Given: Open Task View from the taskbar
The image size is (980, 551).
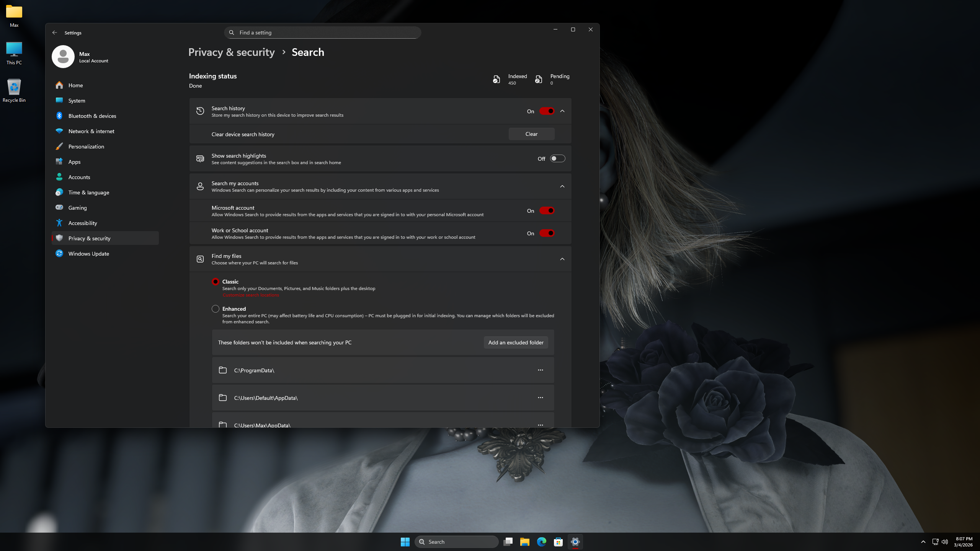Looking at the screenshot, I should [508, 542].
